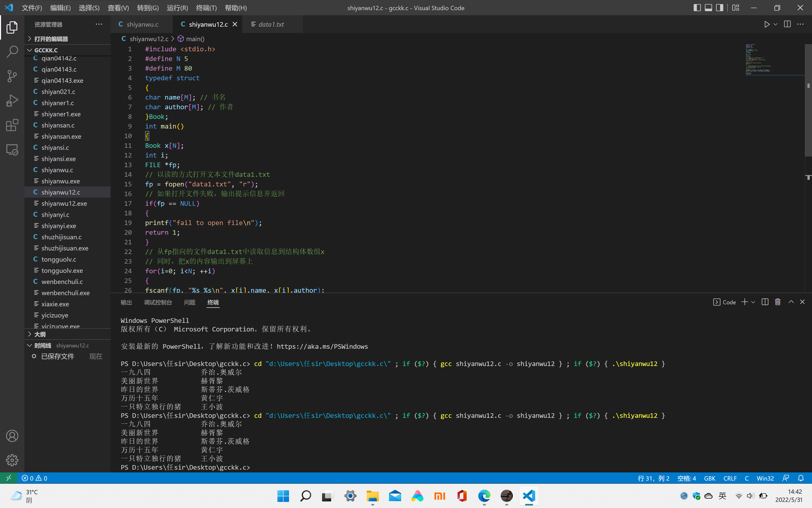Open the Source Control view
This screenshot has height=508, width=812.
(x=12, y=76)
